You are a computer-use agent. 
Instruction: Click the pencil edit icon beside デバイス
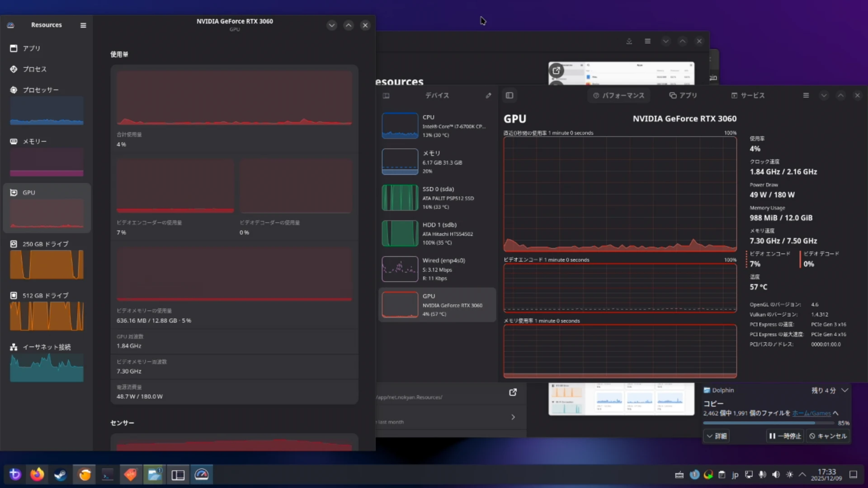488,96
